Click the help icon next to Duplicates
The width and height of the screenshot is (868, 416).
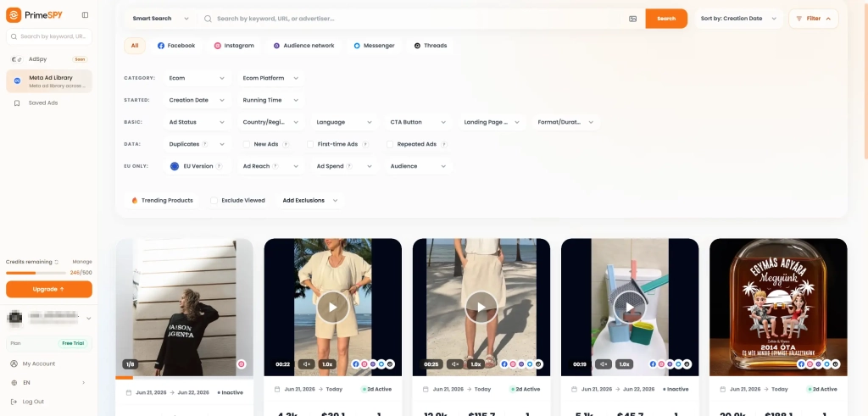[205, 144]
